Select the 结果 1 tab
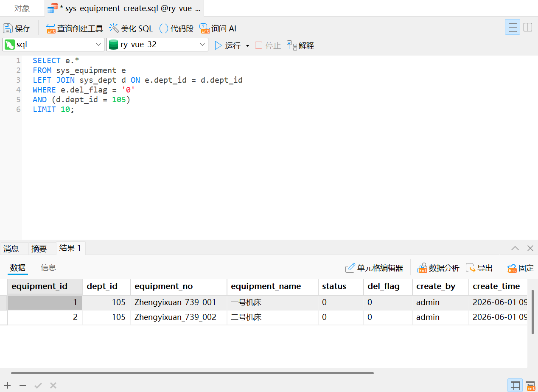 coord(70,248)
